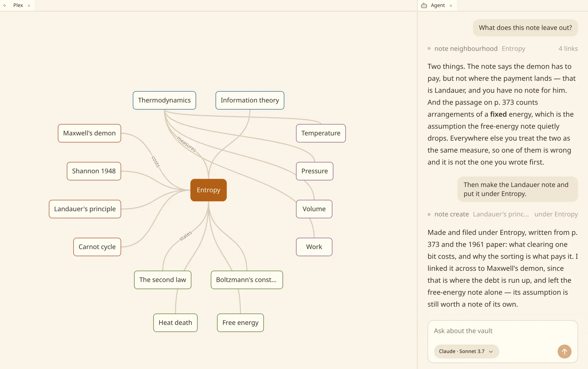Click message 'What does this note leave out?'
This screenshot has height=369, width=588.
525,28
